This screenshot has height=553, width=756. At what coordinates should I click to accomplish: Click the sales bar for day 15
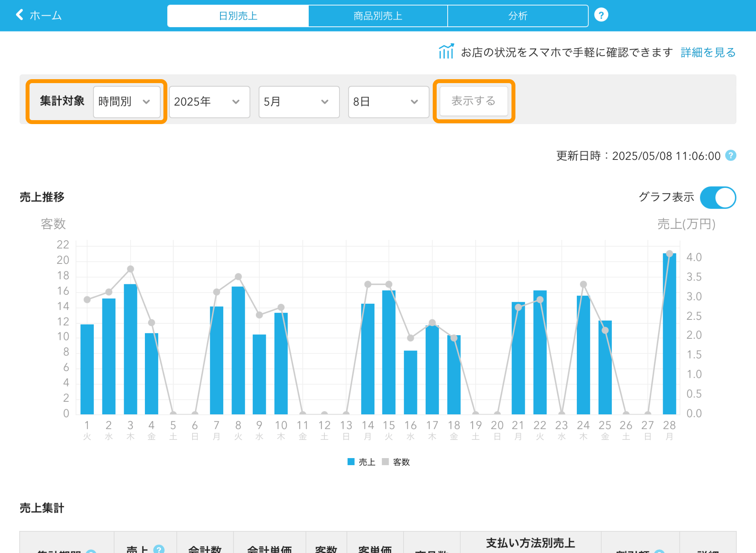[389, 352]
